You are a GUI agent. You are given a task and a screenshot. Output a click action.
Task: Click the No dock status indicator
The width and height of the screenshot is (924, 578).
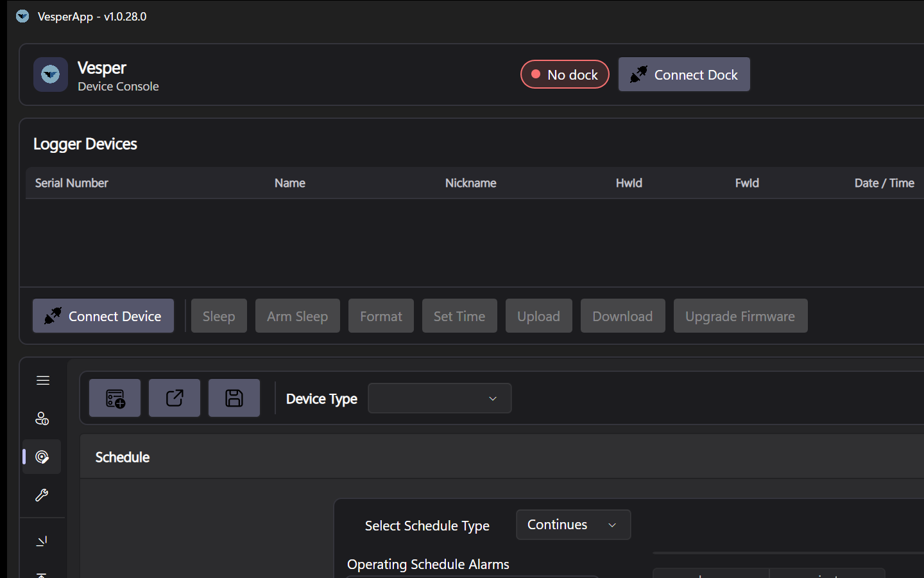click(x=565, y=74)
